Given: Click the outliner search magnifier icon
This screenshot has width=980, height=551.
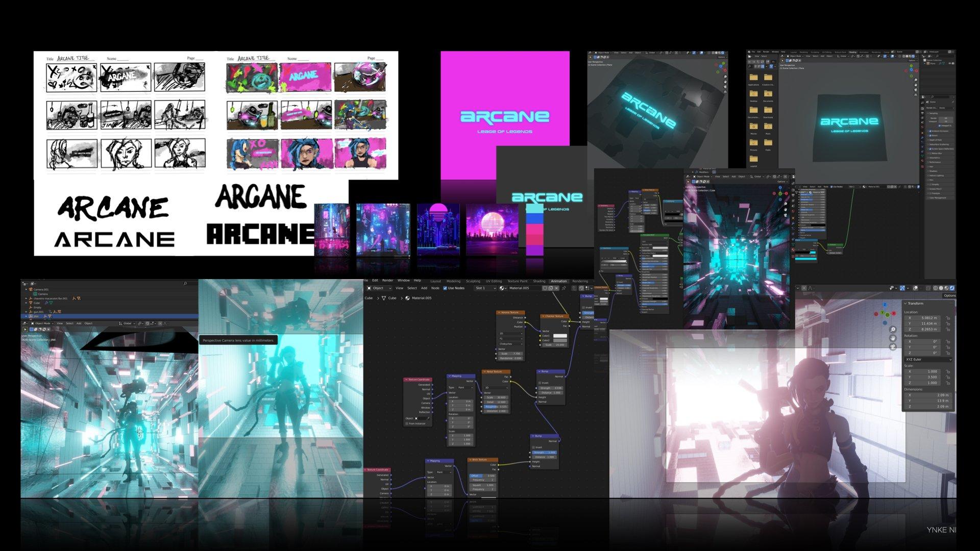Looking at the screenshot, I should [x=185, y=284].
